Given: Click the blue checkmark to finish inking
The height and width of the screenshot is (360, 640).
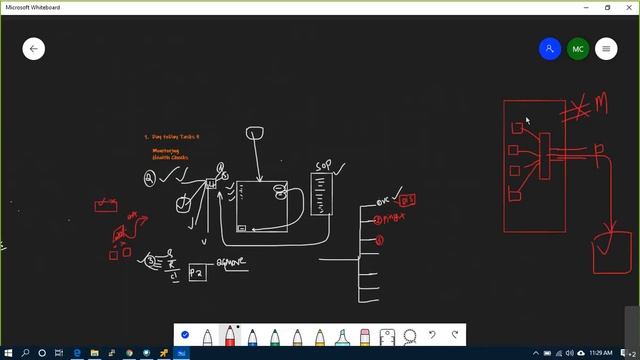Looking at the screenshot, I should pyautogui.click(x=185, y=335).
